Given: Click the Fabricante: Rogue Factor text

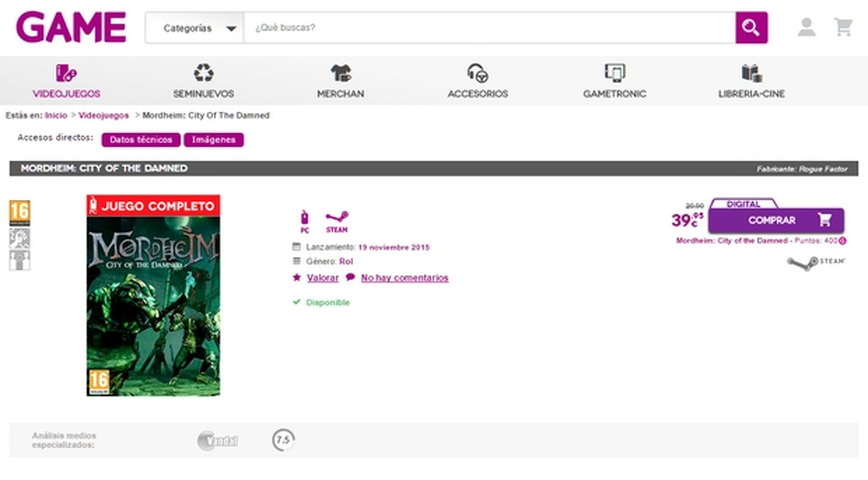Looking at the screenshot, I should point(802,169).
